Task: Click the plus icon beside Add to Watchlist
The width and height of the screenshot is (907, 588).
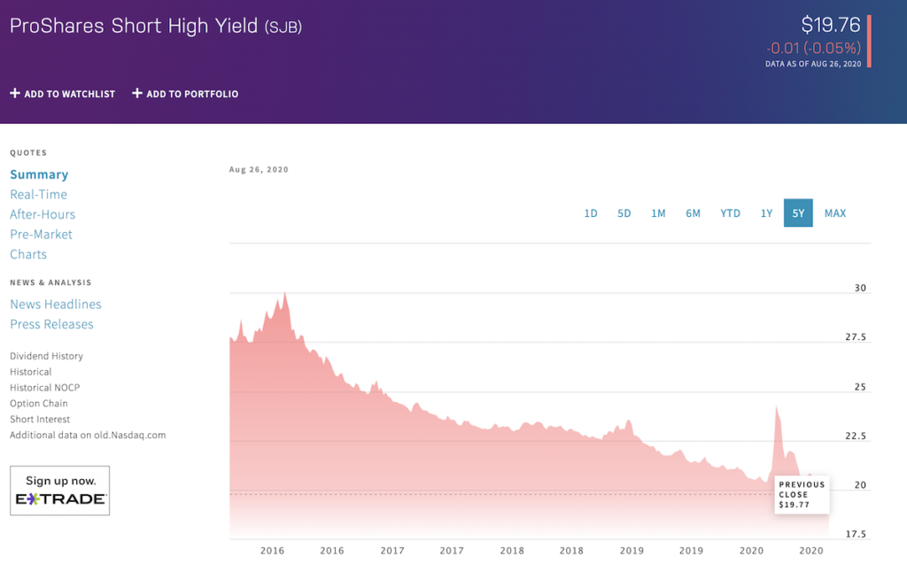Action: [x=14, y=93]
